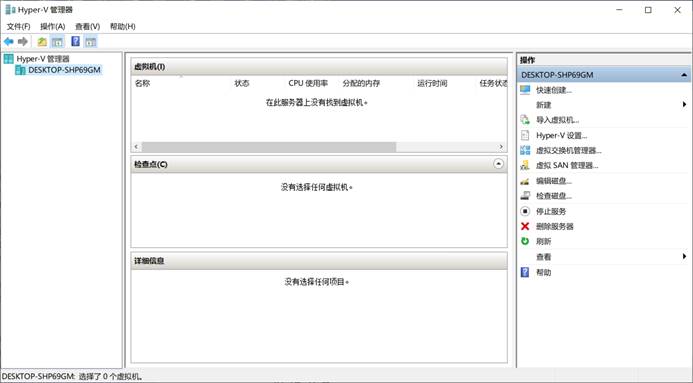This screenshot has width=693, height=383.
Task: Sort by the 状态 column header
Action: [242, 83]
